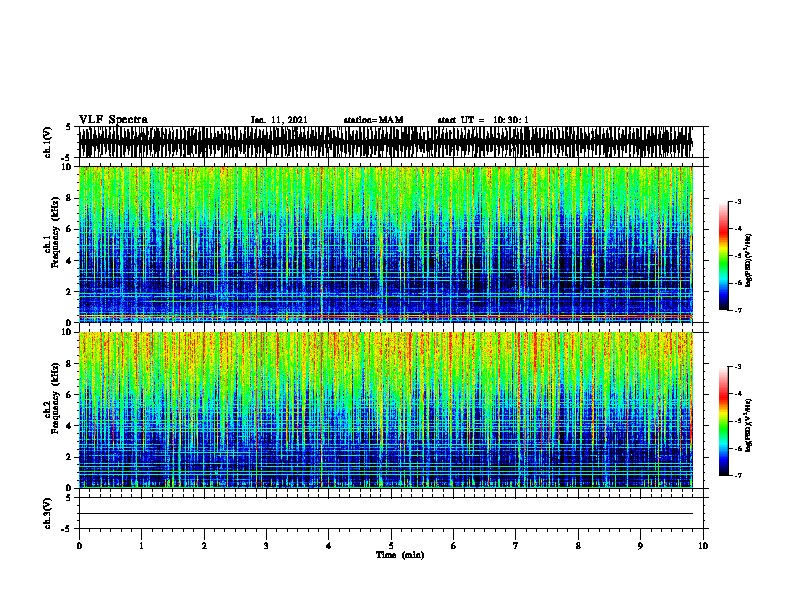Click the ch.1 spectrogram color bar

(x=723, y=256)
